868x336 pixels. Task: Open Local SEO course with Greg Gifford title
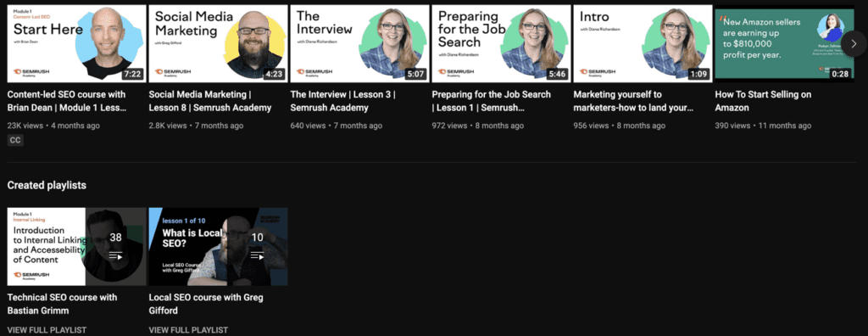tap(206, 304)
